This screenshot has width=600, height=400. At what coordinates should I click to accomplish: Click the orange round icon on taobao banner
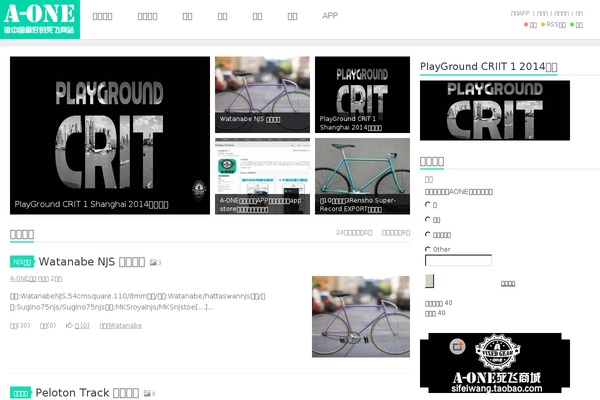pyautogui.click(x=457, y=347)
